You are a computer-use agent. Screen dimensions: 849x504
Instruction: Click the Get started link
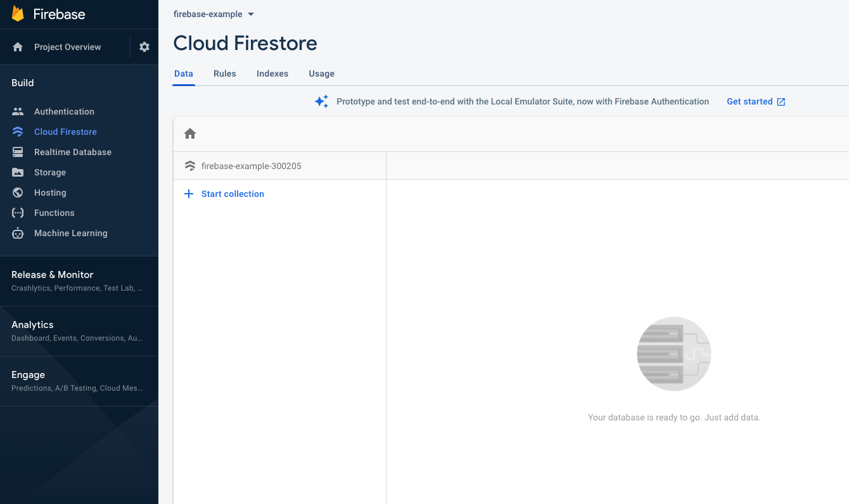pos(750,101)
